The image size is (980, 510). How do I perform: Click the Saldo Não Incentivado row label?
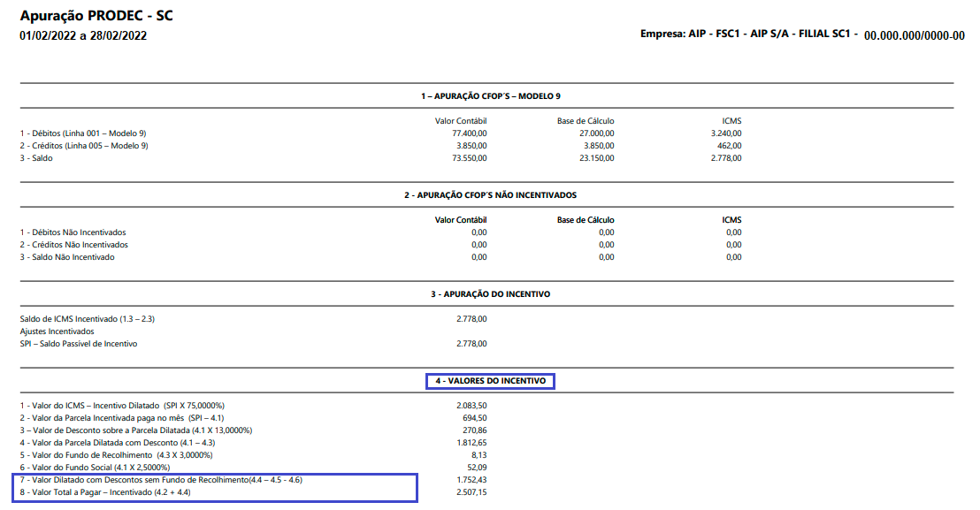pyautogui.click(x=67, y=257)
